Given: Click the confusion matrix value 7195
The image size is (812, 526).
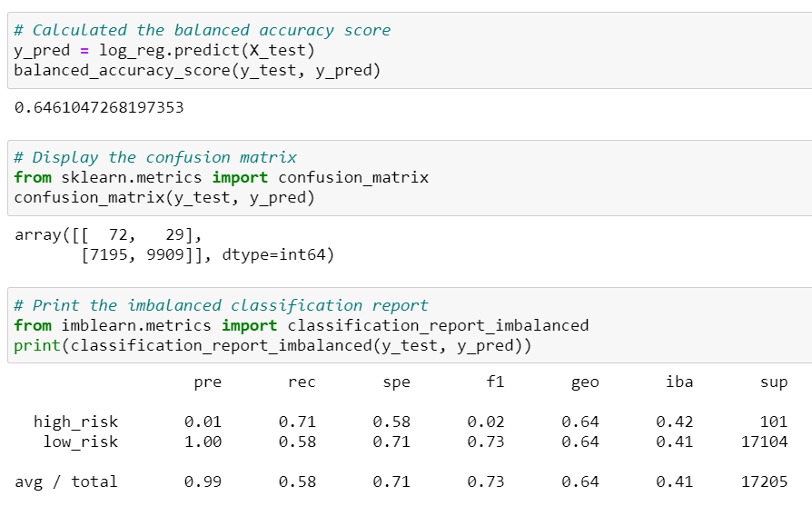Looking at the screenshot, I should coord(109,255).
